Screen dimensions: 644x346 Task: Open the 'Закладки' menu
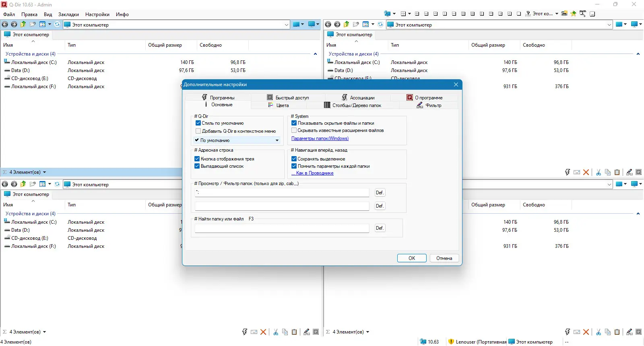(x=68, y=14)
